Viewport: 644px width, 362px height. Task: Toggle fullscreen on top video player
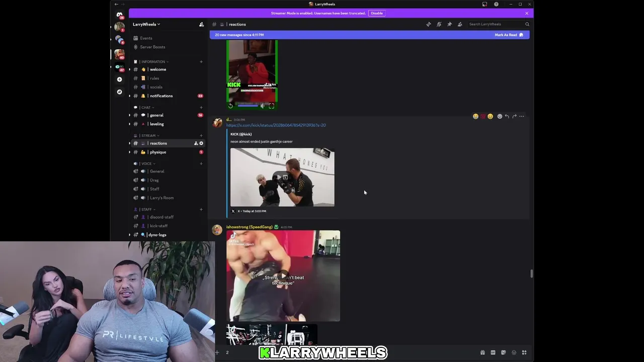pyautogui.click(x=271, y=106)
